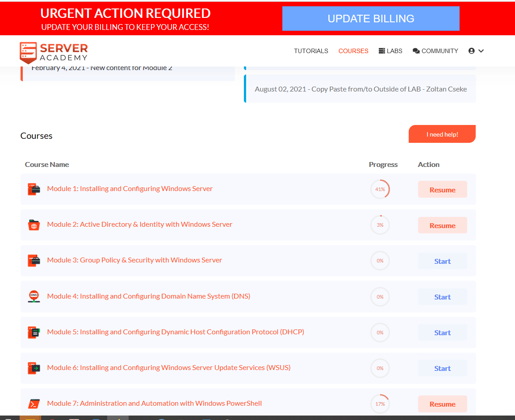515x420 pixels.
Task: Open Module 4 DNS course title link
Action: click(148, 296)
